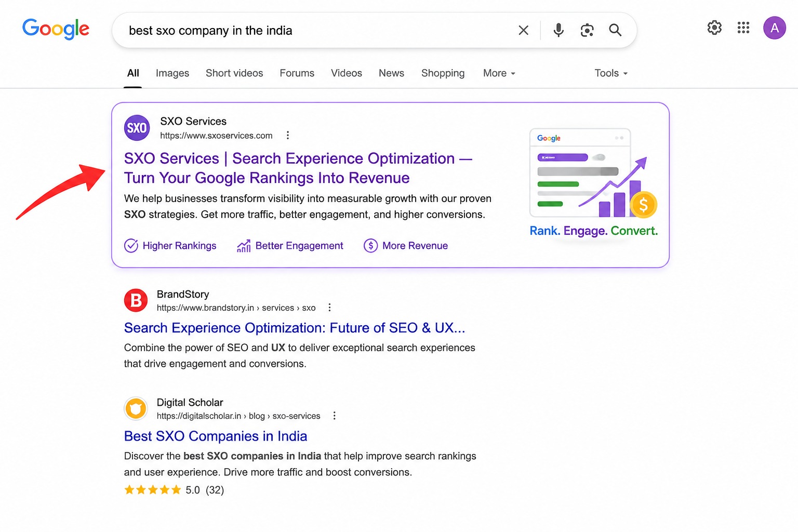Open the News tab

pyautogui.click(x=391, y=73)
